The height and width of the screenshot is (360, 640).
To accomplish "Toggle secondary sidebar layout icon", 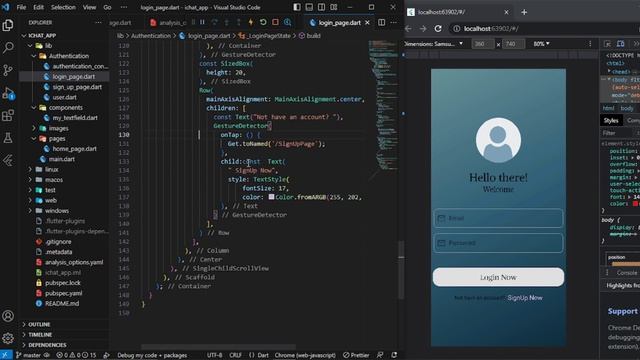I will click(x=321, y=7).
